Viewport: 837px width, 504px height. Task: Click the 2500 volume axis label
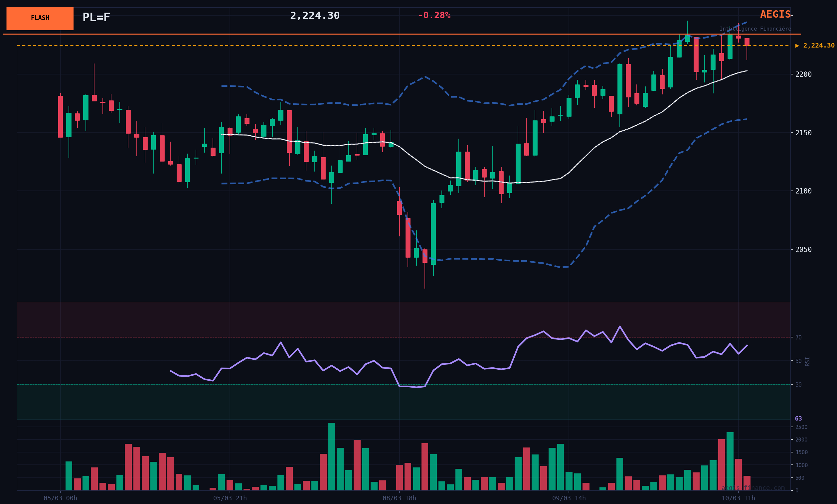[801, 427]
